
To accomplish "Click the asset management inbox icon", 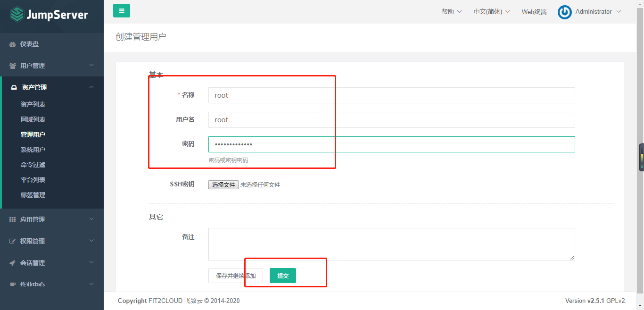I will (14, 87).
